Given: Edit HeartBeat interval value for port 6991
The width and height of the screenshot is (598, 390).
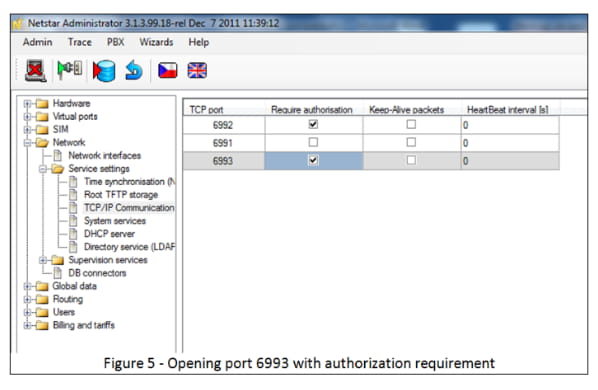Looking at the screenshot, I should pyautogui.click(x=510, y=143).
